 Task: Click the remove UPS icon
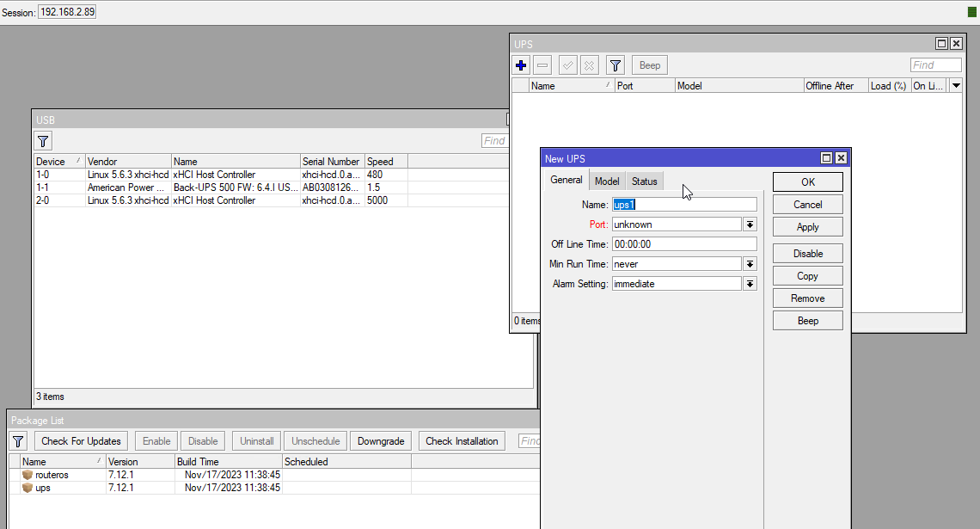tap(542, 65)
